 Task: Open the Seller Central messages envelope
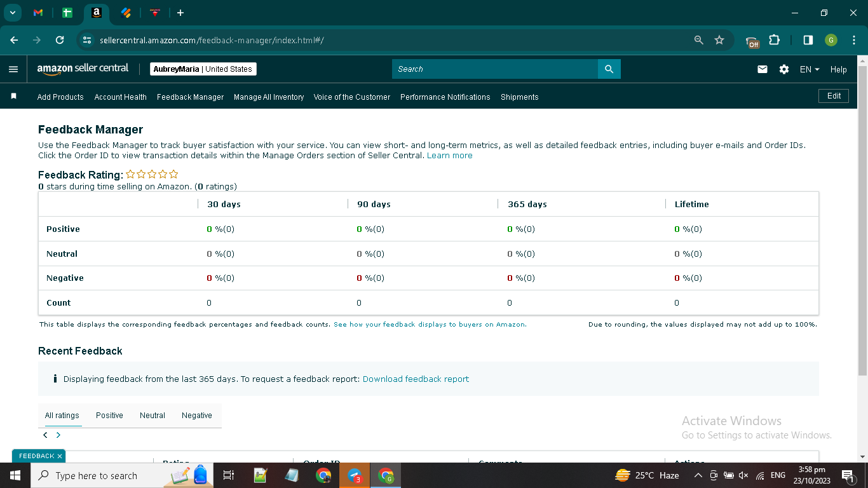coord(763,69)
